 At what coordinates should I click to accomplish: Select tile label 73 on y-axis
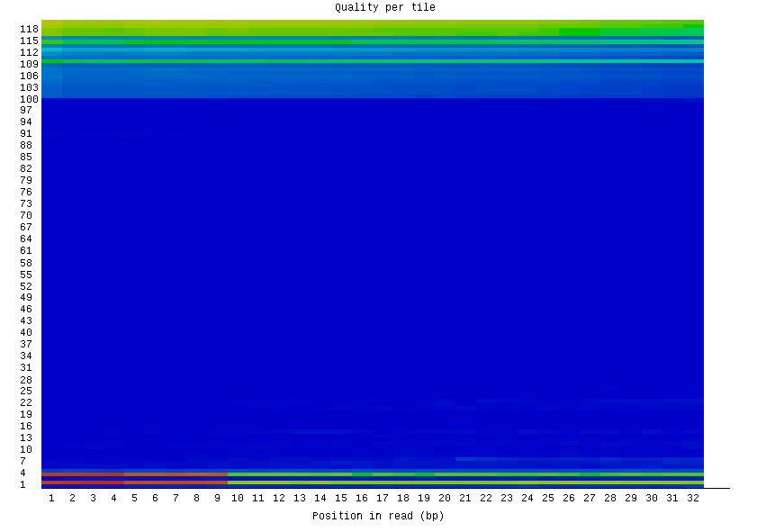[x=26, y=203]
